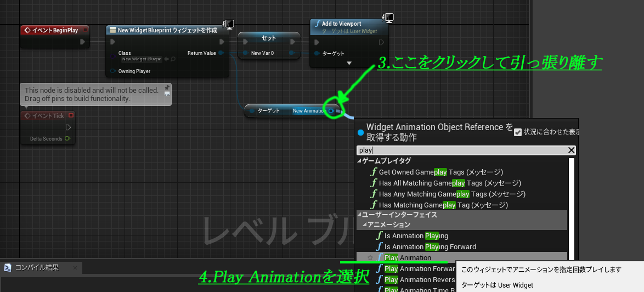The width and height of the screenshot is (644, 292).
Task: Pin the disabled node comment bubble
Action: [167, 87]
